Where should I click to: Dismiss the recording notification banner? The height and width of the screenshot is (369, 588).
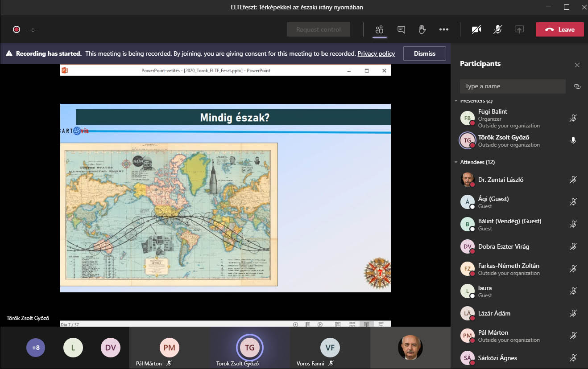pyautogui.click(x=425, y=53)
